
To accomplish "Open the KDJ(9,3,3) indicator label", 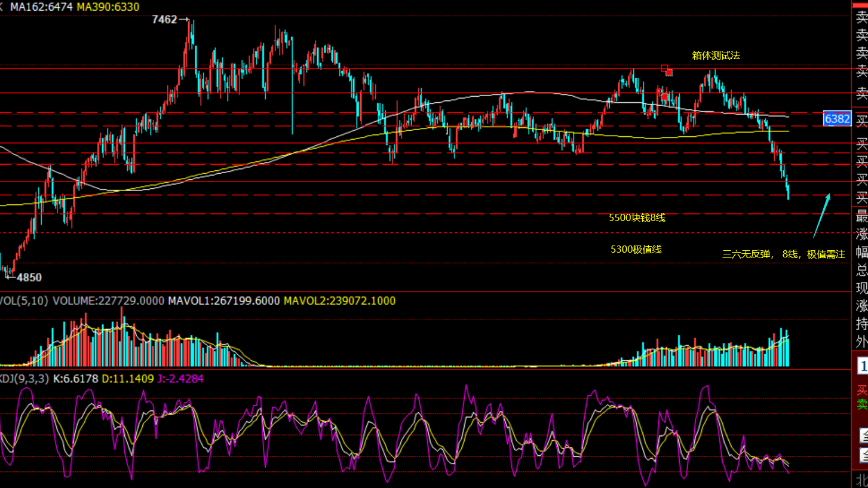I will [x=24, y=378].
